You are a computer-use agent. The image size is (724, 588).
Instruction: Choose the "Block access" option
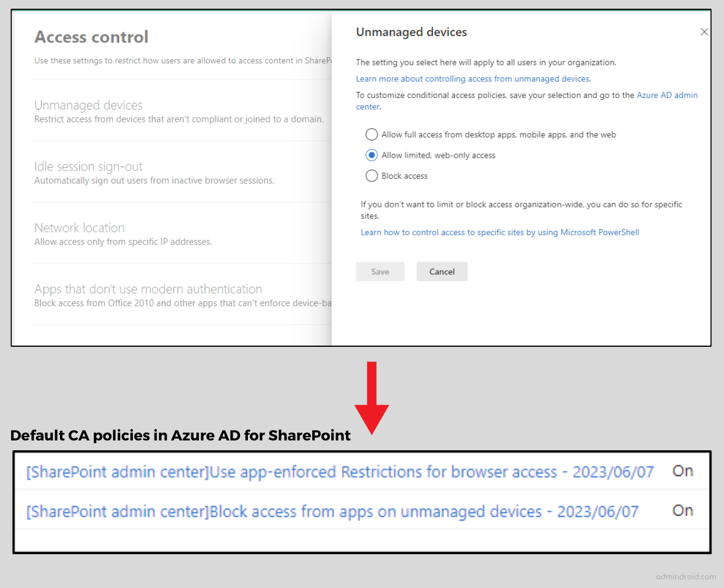coord(372,175)
